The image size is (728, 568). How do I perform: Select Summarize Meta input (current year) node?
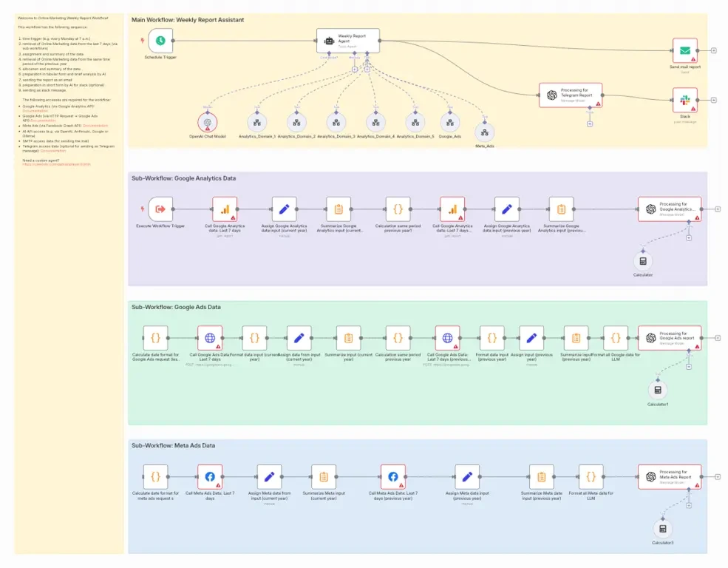point(324,476)
